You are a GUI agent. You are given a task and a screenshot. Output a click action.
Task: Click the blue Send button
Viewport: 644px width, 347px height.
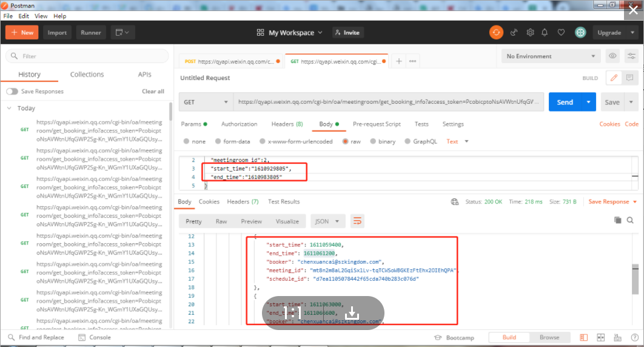pos(565,102)
